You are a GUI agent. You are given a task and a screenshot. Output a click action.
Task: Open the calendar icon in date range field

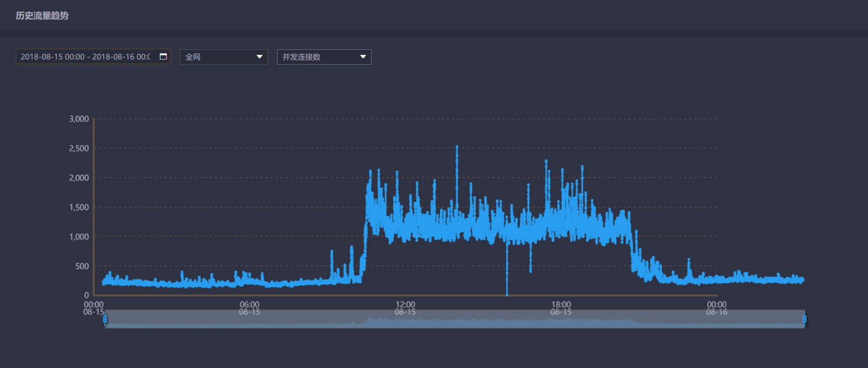click(163, 57)
